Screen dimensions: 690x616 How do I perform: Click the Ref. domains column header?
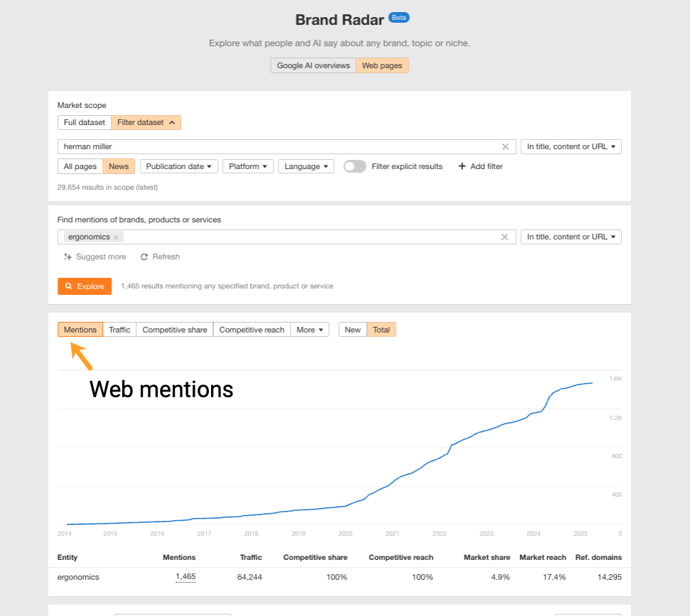[x=598, y=557]
